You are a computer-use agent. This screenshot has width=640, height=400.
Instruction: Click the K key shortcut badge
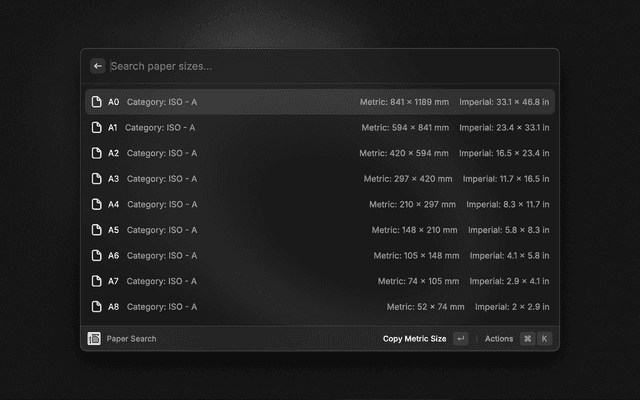click(545, 339)
